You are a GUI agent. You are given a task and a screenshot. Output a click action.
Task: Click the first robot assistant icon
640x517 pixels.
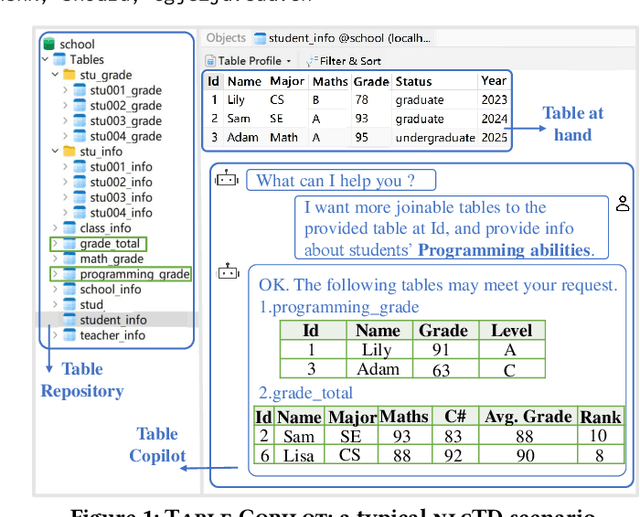[227, 178]
